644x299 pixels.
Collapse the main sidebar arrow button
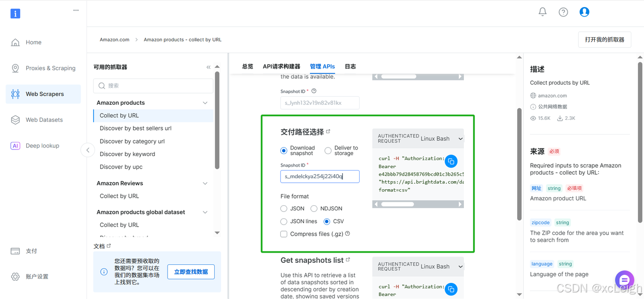pyautogui.click(x=88, y=150)
